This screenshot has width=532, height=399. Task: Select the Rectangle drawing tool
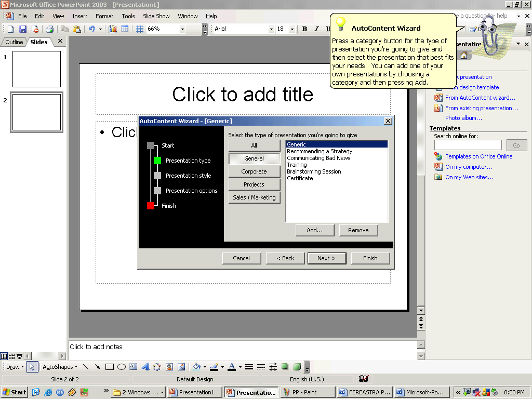[109, 367]
